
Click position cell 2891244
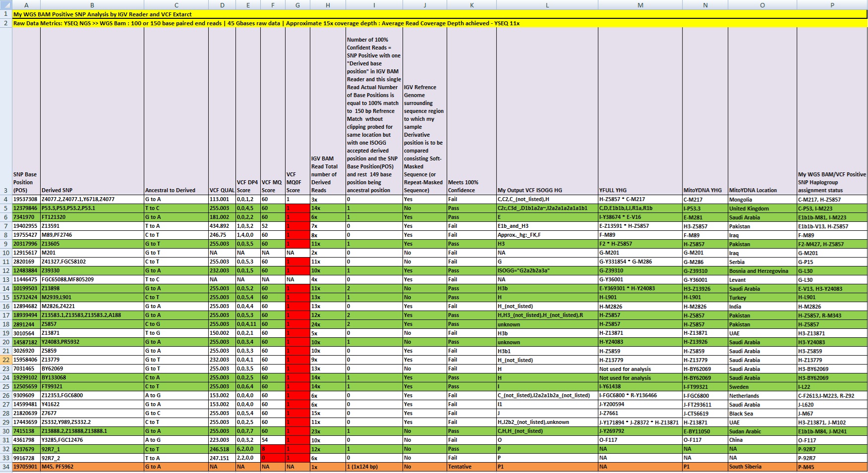point(26,324)
